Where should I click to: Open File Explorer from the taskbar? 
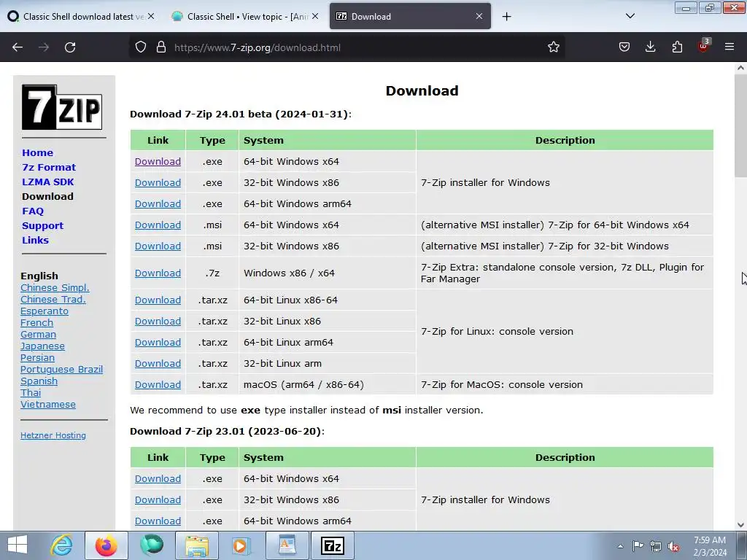coord(197,545)
